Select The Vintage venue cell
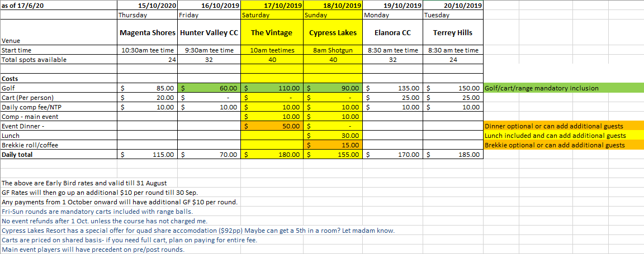Screen dimensions: 644x254 click(x=272, y=33)
